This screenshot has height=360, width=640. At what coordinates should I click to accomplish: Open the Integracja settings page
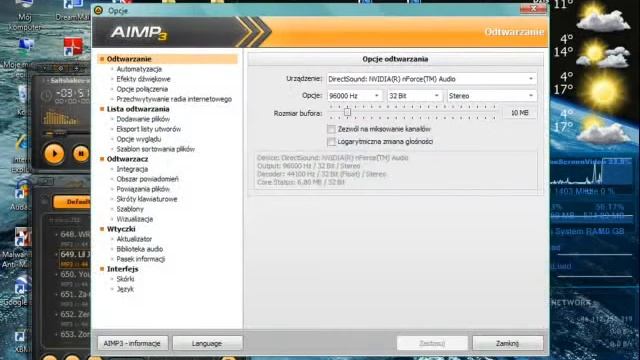click(132, 169)
